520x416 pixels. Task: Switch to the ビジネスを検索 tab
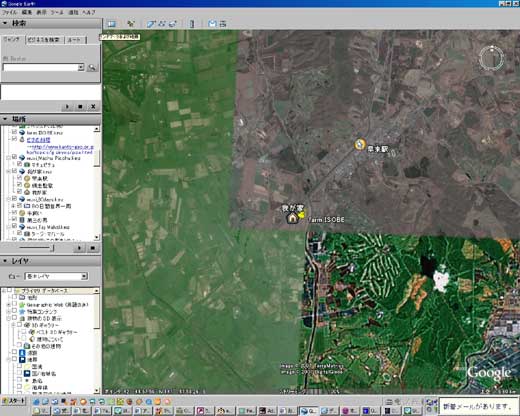coord(43,40)
